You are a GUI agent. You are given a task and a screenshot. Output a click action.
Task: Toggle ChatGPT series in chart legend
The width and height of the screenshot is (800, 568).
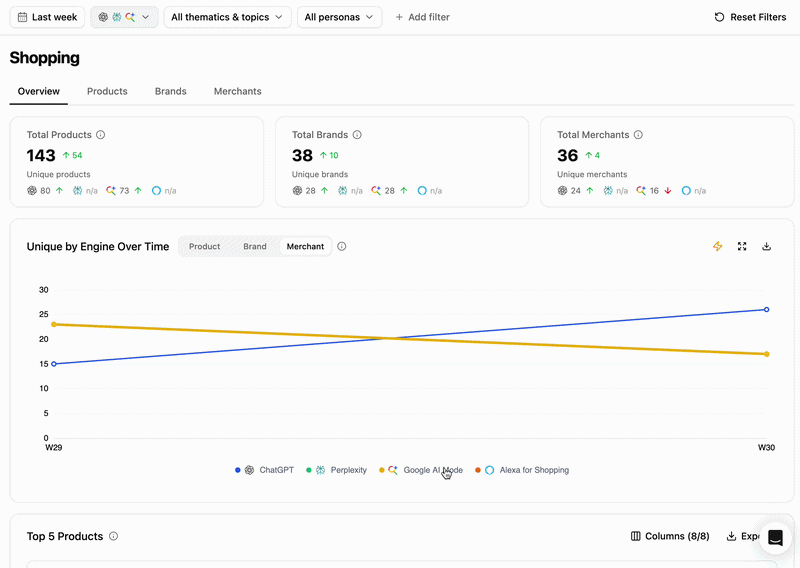click(x=264, y=470)
